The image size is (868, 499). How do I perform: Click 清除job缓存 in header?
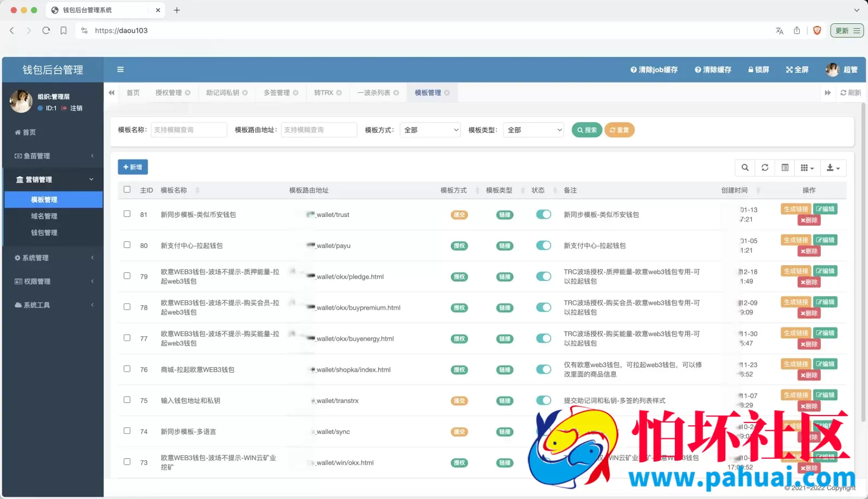click(x=654, y=69)
